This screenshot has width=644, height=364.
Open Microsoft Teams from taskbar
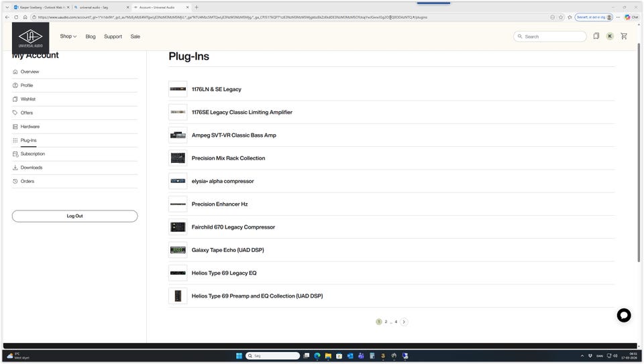[x=361, y=356]
